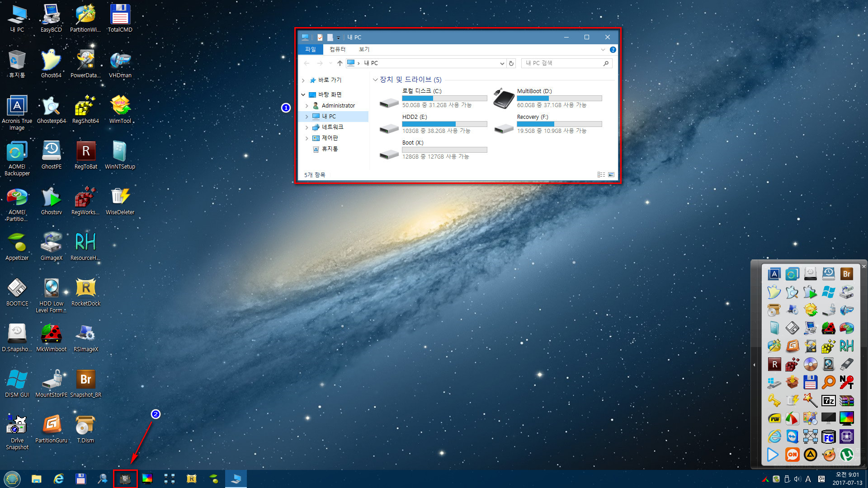Click the VHDman desktop icon
Image resolution: width=868 pixels, height=488 pixels.
pyautogui.click(x=120, y=64)
